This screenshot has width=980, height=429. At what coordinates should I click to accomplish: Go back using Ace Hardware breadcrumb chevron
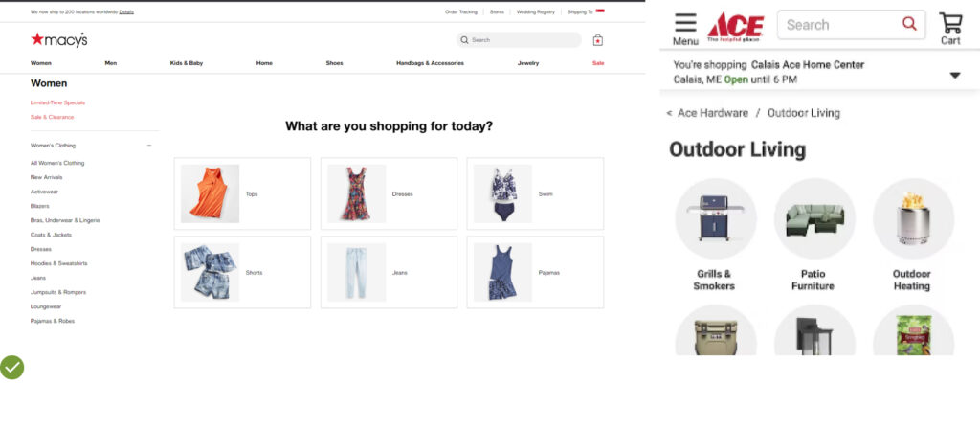tap(669, 113)
